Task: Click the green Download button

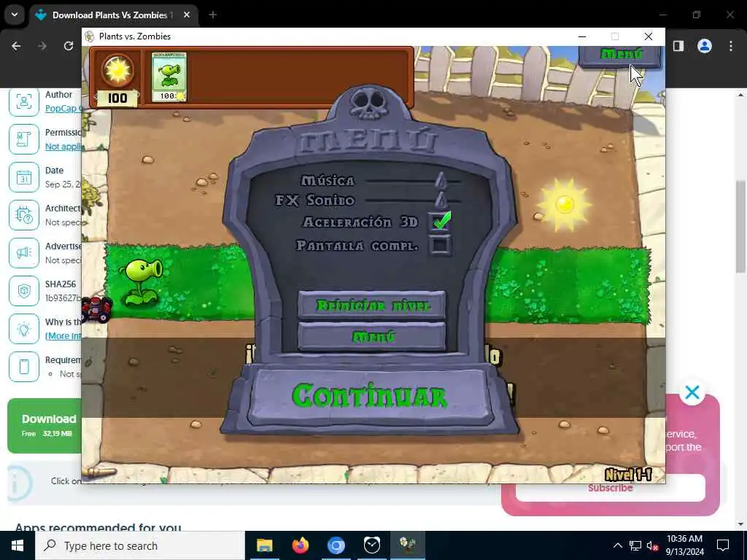Action: pyautogui.click(x=44, y=425)
